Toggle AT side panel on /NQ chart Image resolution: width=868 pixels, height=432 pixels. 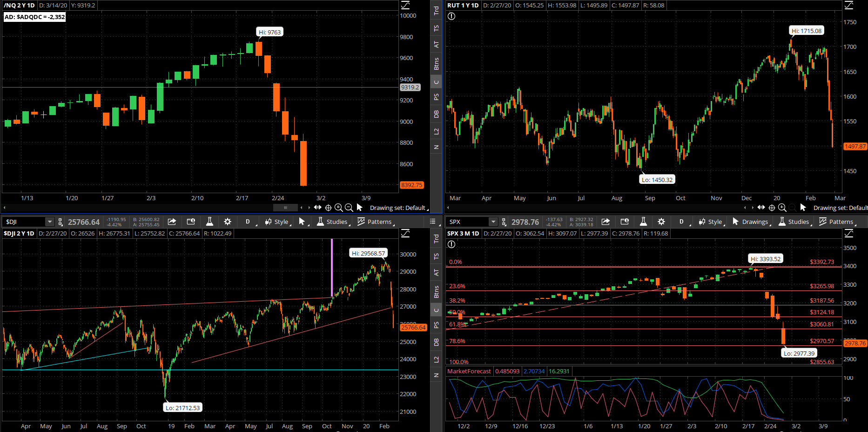[x=437, y=45]
